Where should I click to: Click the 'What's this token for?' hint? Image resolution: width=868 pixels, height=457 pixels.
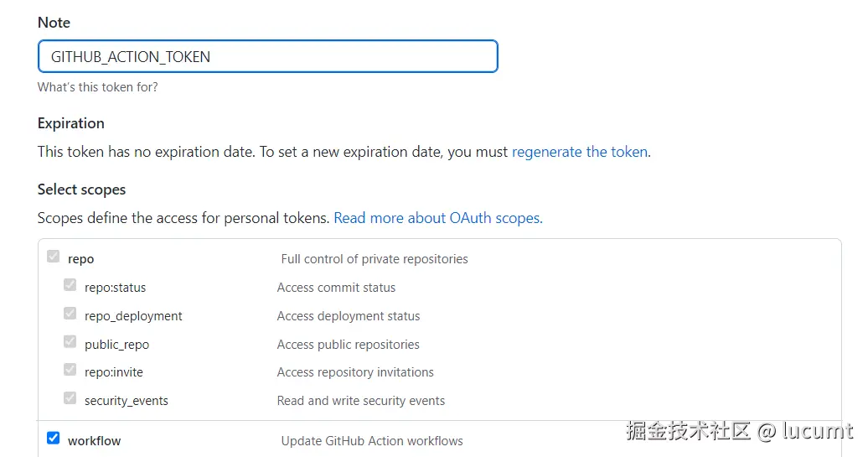coord(97,87)
